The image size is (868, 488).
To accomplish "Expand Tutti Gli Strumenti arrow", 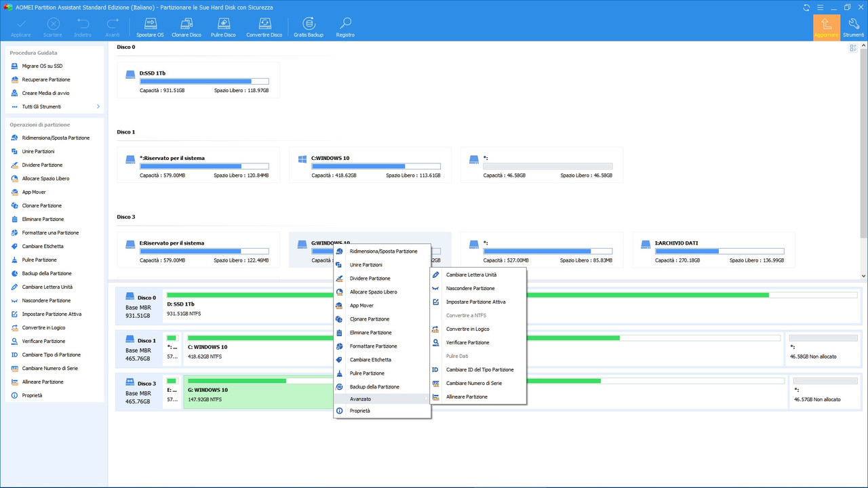I will click(98, 106).
